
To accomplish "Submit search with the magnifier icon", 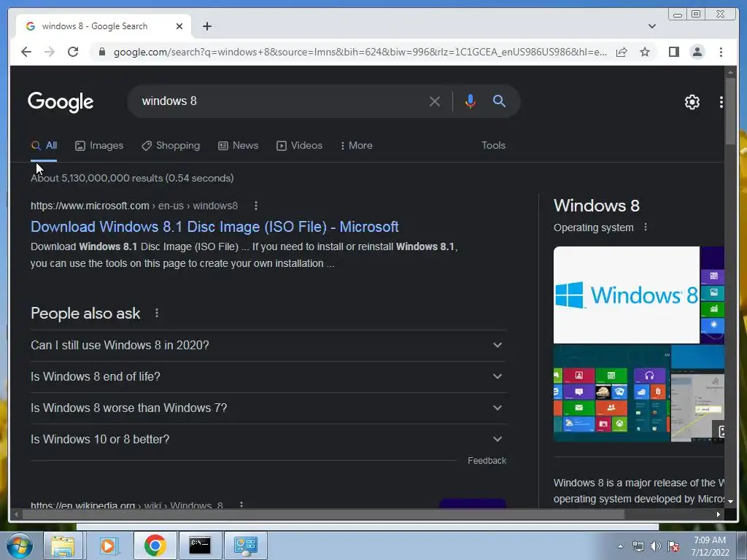I will click(x=499, y=101).
